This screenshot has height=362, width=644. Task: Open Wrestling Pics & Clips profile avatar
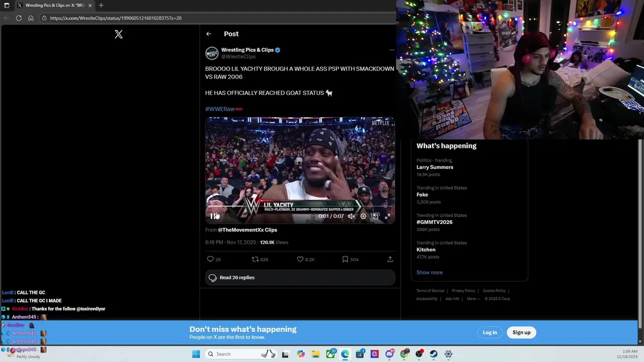[212, 53]
